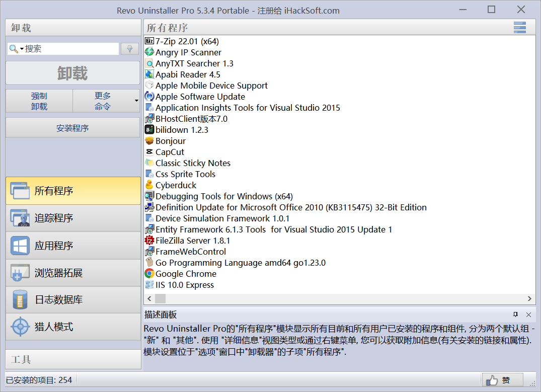Click the Bonjour box icon
The height and width of the screenshot is (392, 541).
[149, 141]
